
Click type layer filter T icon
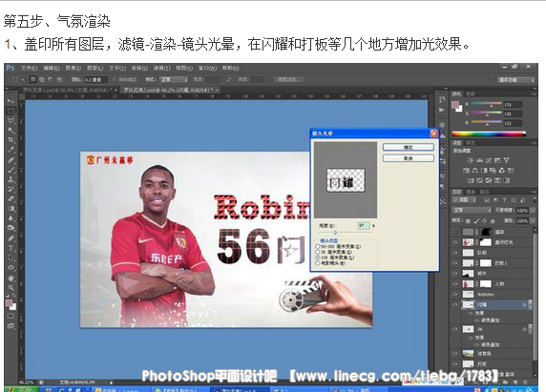click(505, 200)
